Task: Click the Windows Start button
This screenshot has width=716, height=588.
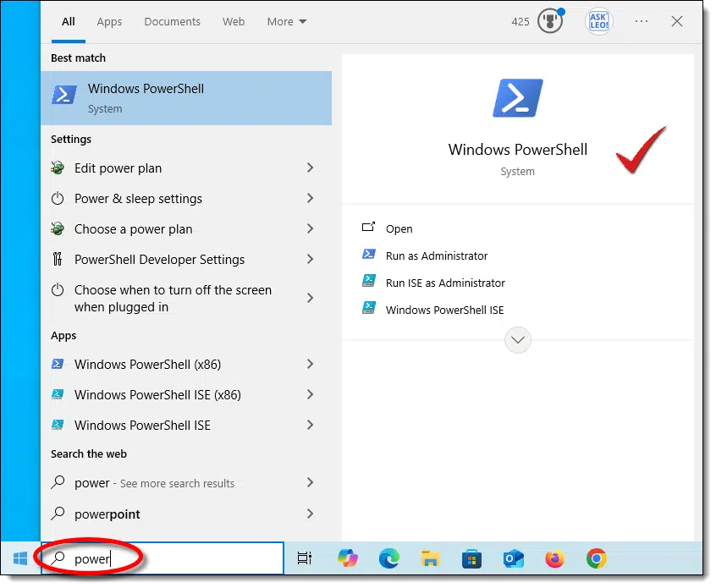Action: 20,558
